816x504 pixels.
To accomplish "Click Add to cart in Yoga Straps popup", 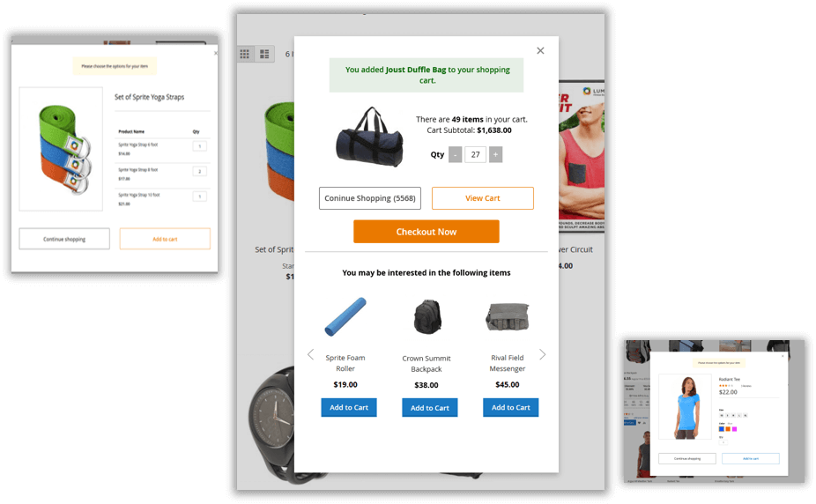I will (165, 239).
